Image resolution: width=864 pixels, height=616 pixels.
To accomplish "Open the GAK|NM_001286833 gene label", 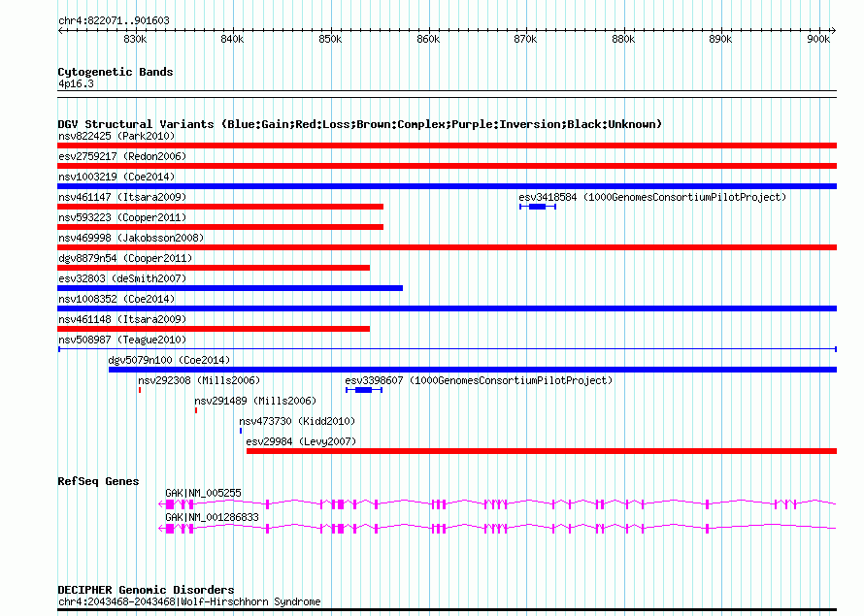I will pyautogui.click(x=213, y=517).
